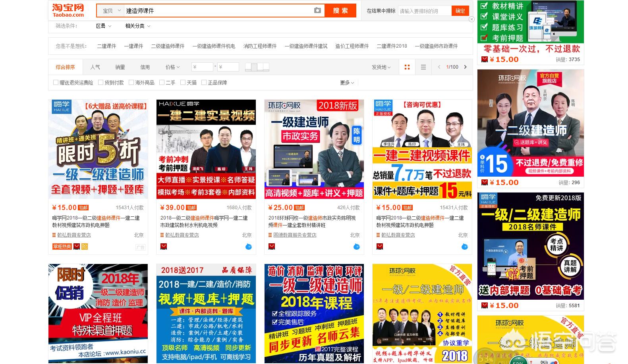Viewport: 628px width, 364px height.
Task: Select 综合排序 sorting tab
Action: click(66, 67)
